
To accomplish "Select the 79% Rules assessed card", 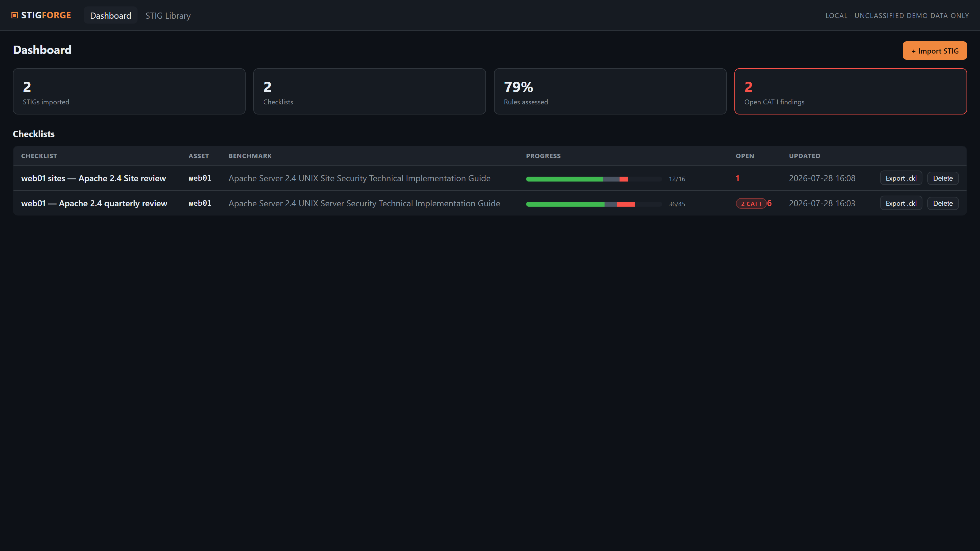I will point(610,91).
